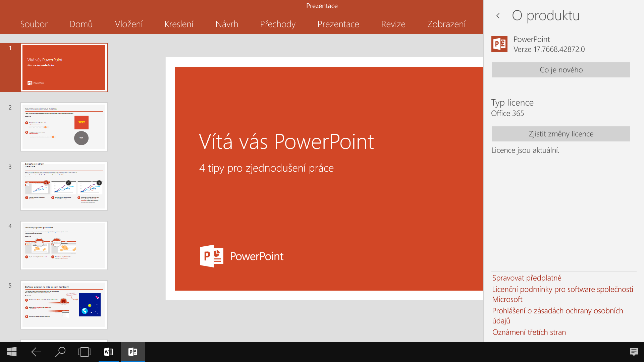
Task: Select slide 5 thumbnail with the space image
Action: pos(64,305)
